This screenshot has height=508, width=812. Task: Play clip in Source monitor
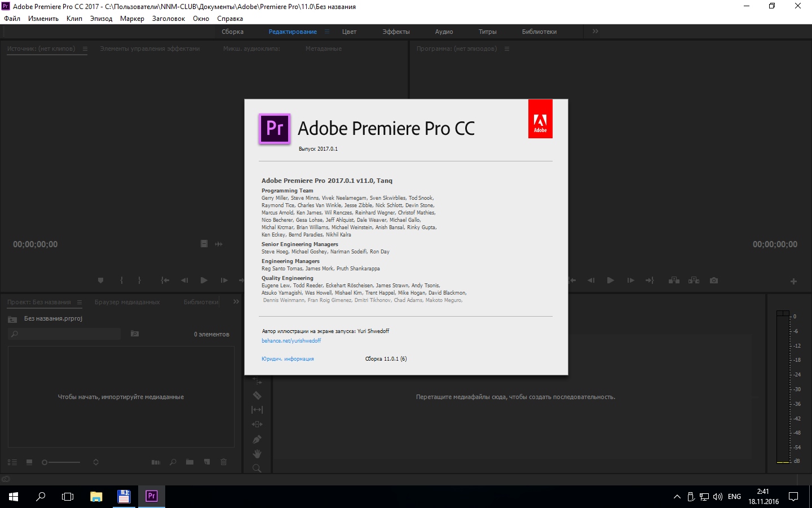click(204, 281)
